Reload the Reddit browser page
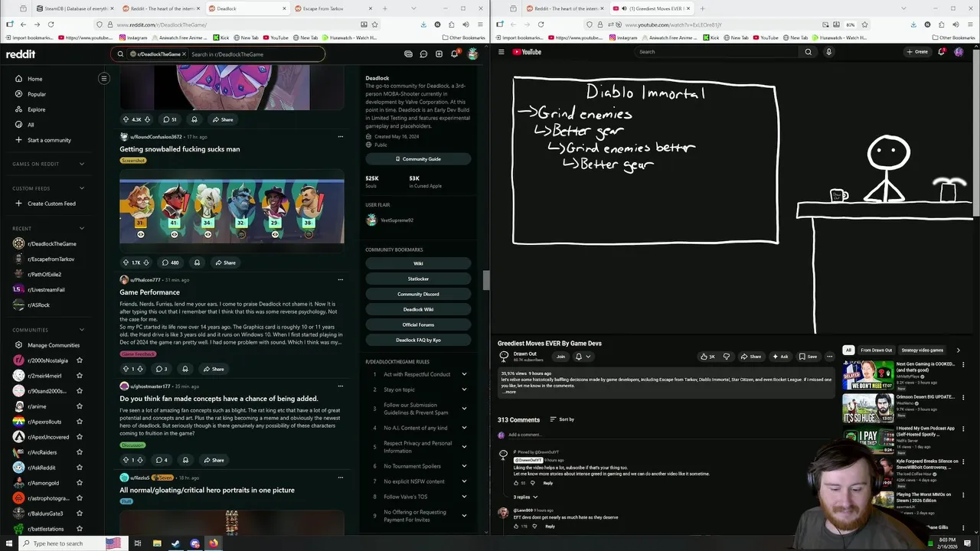Viewport: 980px width, 551px height. [x=51, y=24]
